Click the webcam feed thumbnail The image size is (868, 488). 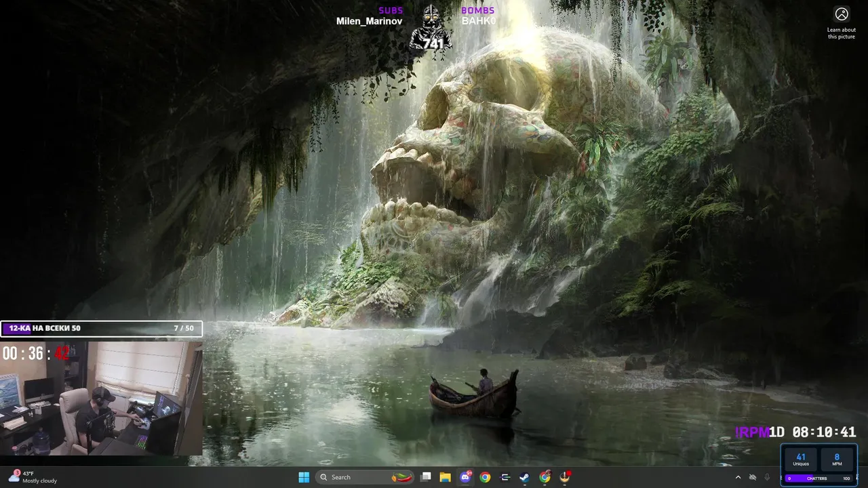coord(101,398)
